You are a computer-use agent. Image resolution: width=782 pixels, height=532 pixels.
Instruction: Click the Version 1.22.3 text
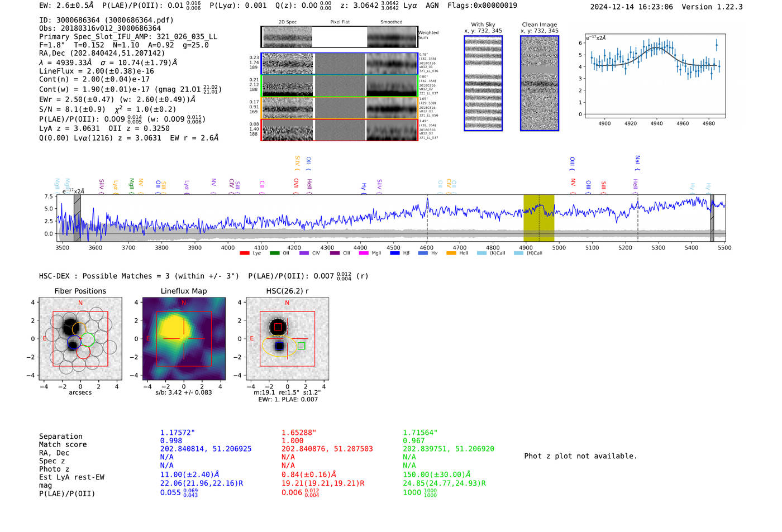[712, 7]
